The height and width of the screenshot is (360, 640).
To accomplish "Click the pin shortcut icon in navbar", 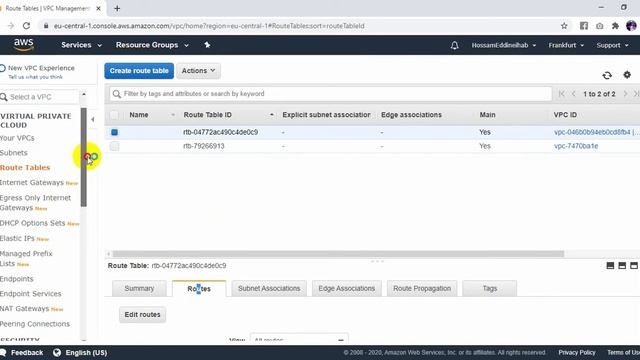I will tap(207, 45).
